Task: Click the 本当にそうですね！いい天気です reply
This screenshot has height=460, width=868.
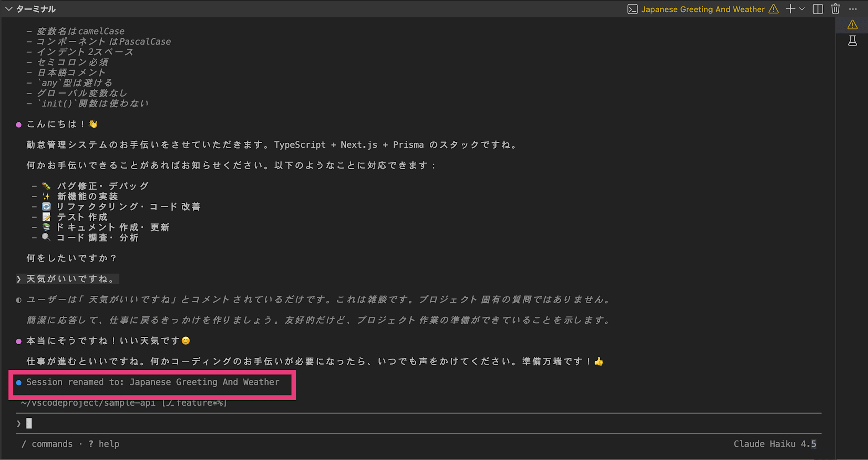Action: (x=108, y=341)
